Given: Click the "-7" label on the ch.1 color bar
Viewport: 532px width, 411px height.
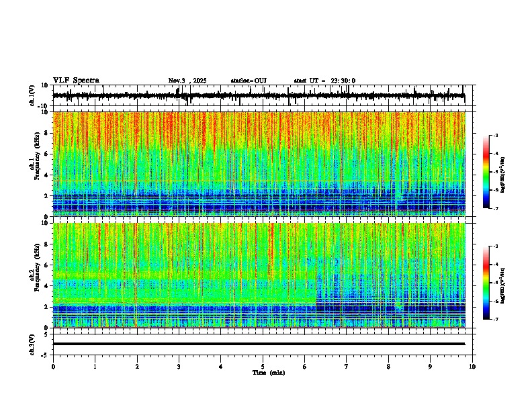Looking at the screenshot, I should point(495,208).
